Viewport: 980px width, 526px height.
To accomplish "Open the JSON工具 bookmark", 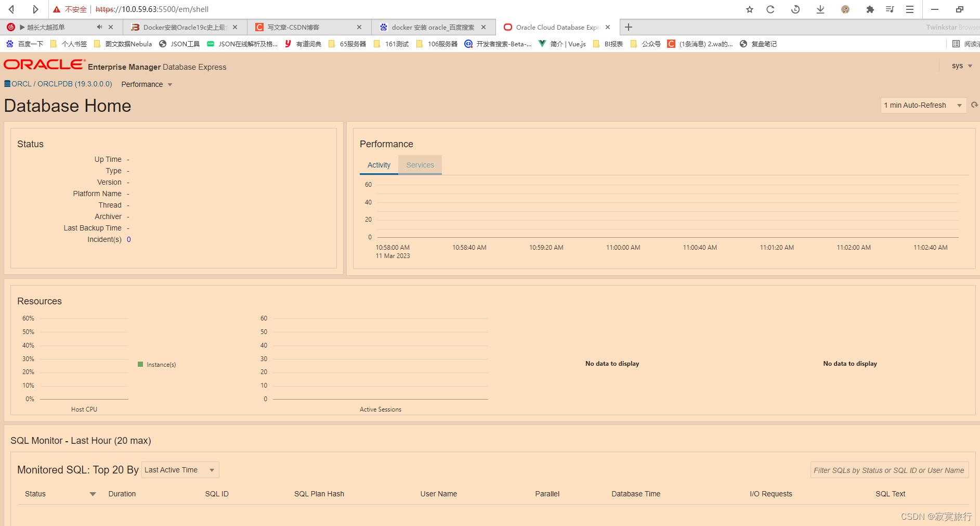I will tap(179, 44).
